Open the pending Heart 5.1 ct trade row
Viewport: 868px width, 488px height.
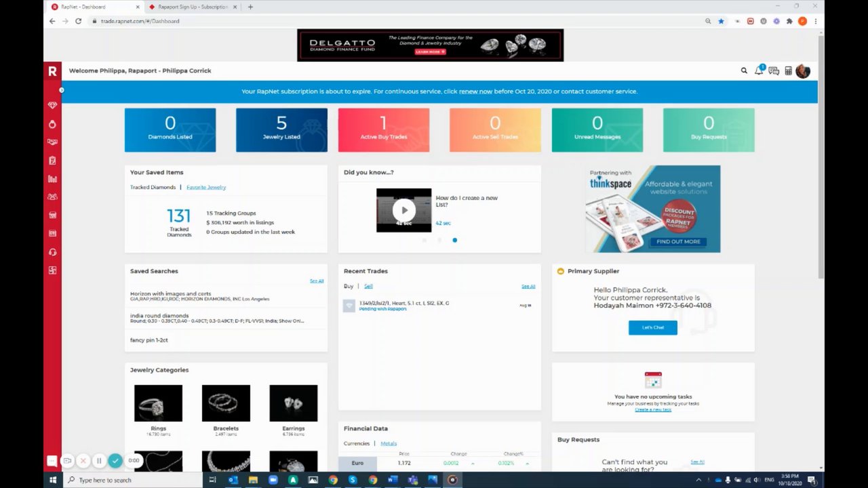point(439,306)
